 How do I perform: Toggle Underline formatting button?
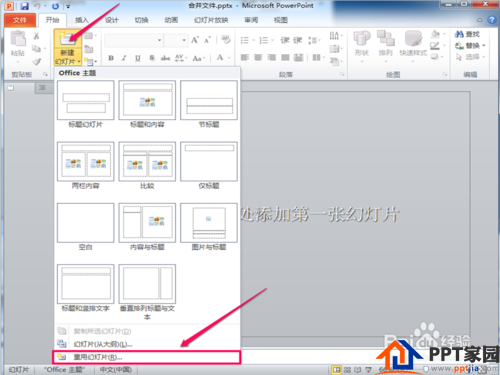click(138, 58)
